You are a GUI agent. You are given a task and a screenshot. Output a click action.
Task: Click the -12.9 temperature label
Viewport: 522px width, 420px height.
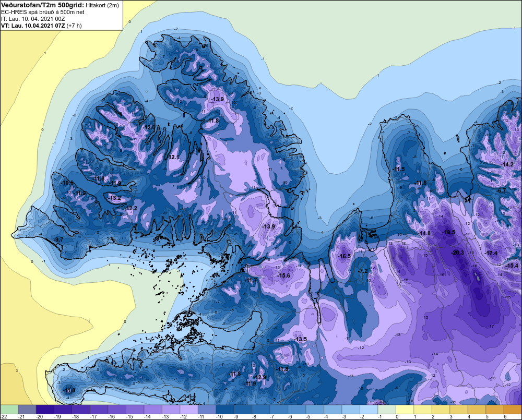(259, 377)
